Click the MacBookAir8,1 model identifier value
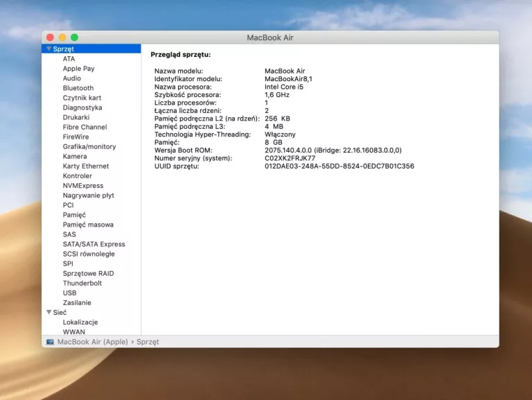The image size is (532, 400). [x=288, y=79]
